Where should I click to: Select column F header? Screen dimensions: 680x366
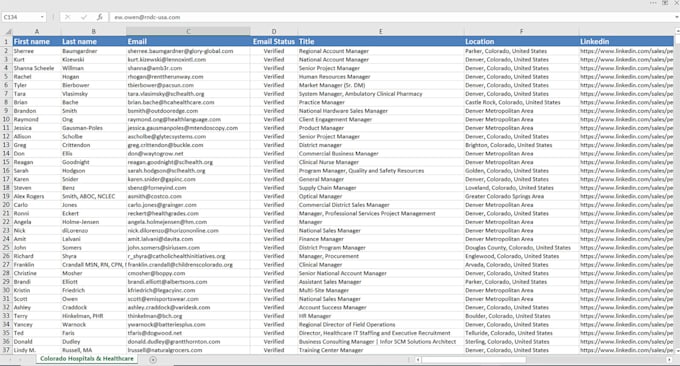(521, 32)
